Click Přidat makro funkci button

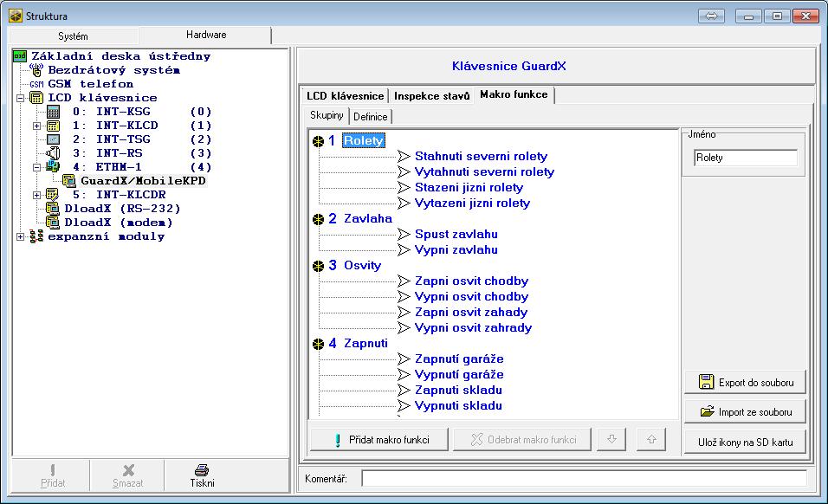tap(379, 440)
